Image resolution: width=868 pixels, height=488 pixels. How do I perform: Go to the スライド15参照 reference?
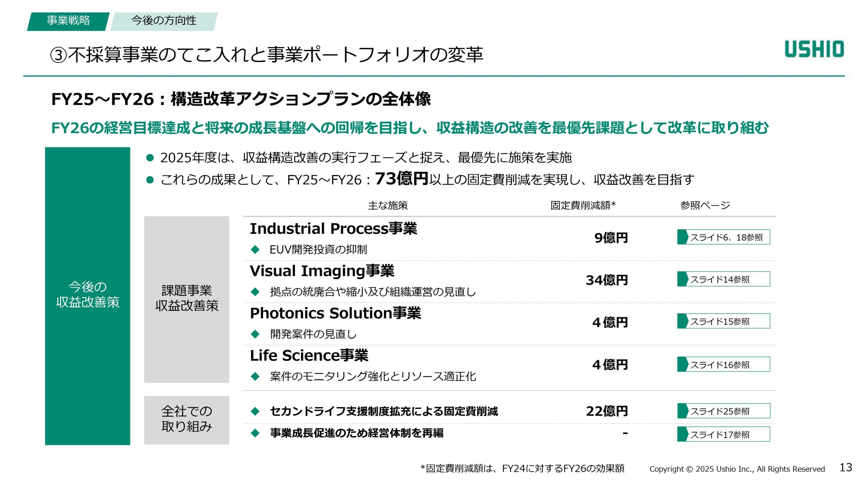pos(726,321)
